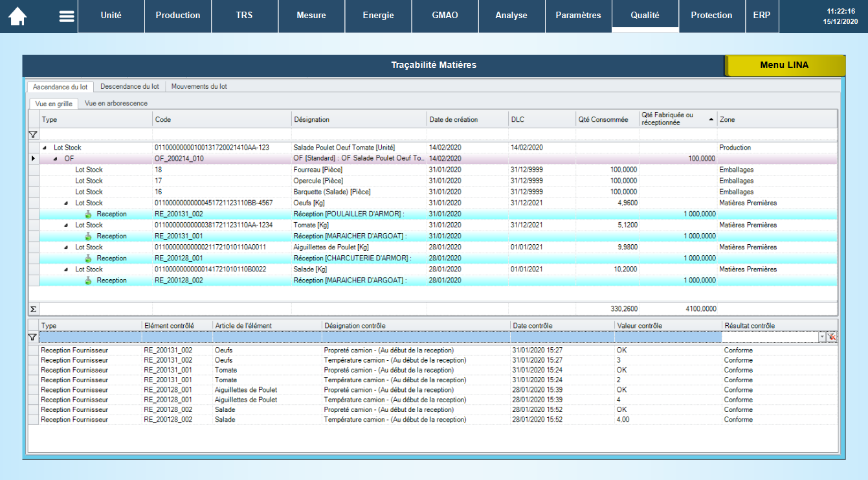Open the GMAO menu
This screenshot has width=868, height=480.
pos(445,16)
